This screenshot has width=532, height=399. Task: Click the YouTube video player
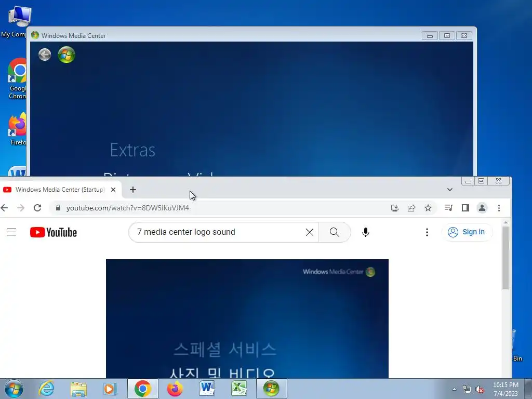[247, 318]
